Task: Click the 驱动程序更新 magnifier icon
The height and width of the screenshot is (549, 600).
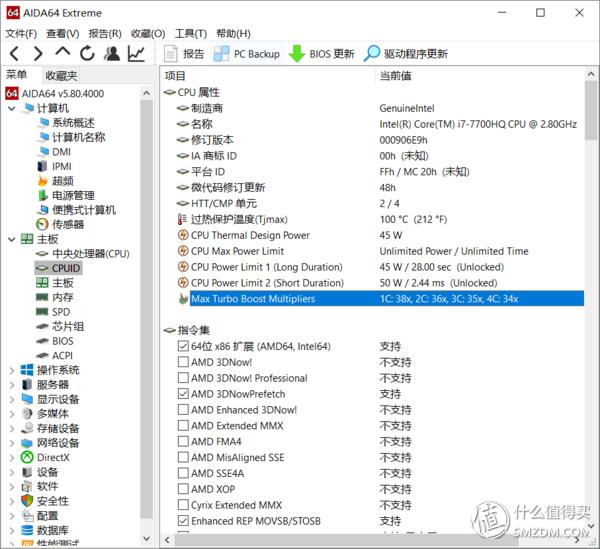Action: (371, 54)
